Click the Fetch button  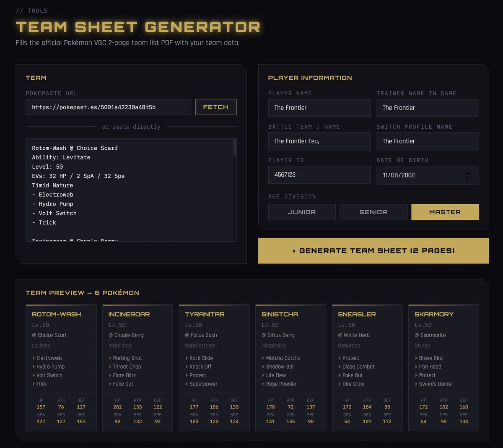click(216, 107)
